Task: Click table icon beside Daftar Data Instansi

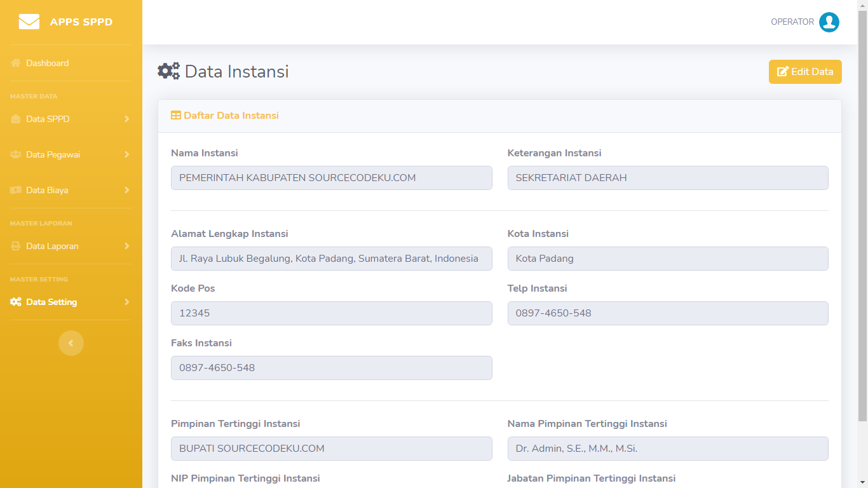Action: [176, 116]
